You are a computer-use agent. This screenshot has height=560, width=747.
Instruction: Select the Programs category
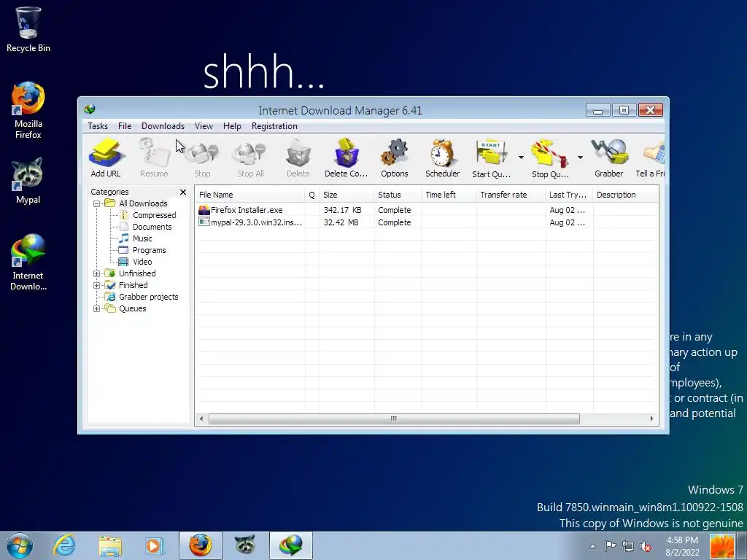pos(149,250)
